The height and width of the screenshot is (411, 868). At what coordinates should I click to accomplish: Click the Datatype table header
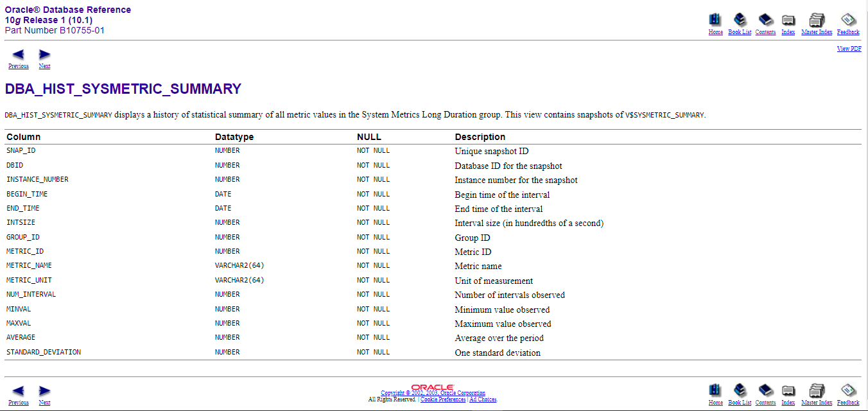(234, 137)
